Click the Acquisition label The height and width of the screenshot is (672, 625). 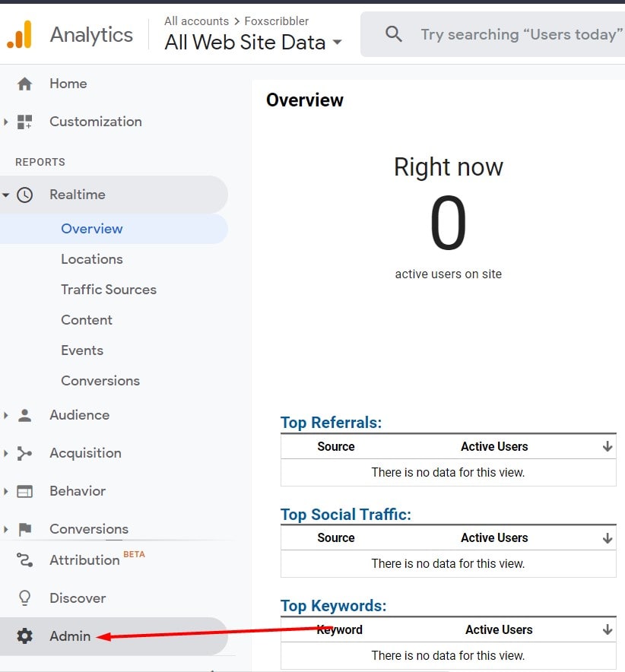tap(85, 453)
